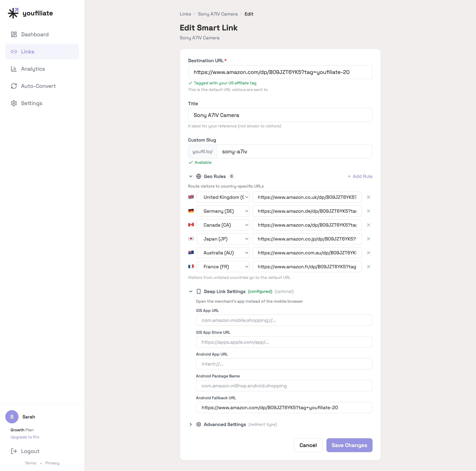Viewport: 476px width, 471px height.
Task: Click the Auto-Convert refresh icon
Action: (14, 86)
